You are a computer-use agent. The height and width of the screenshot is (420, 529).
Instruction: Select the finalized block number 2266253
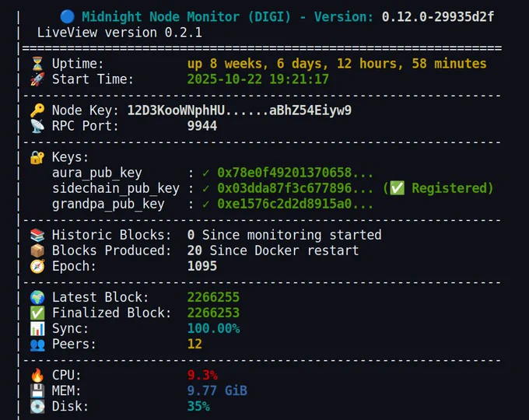(x=213, y=313)
